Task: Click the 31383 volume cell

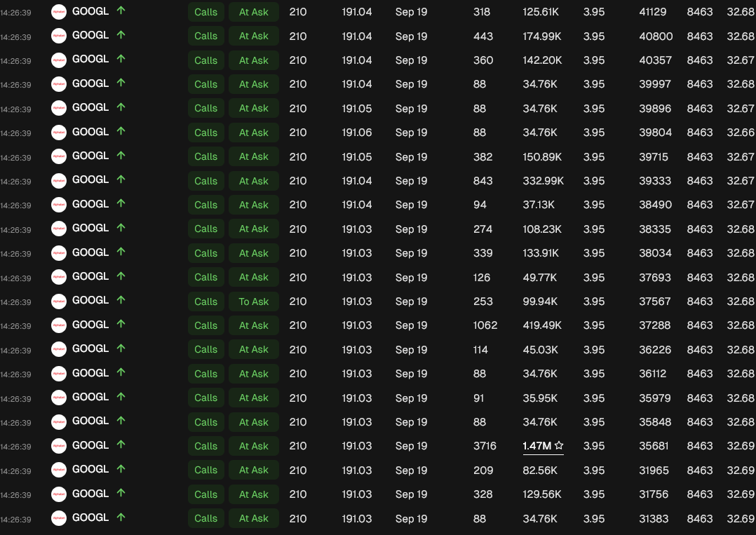Action: pyautogui.click(x=654, y=519)
